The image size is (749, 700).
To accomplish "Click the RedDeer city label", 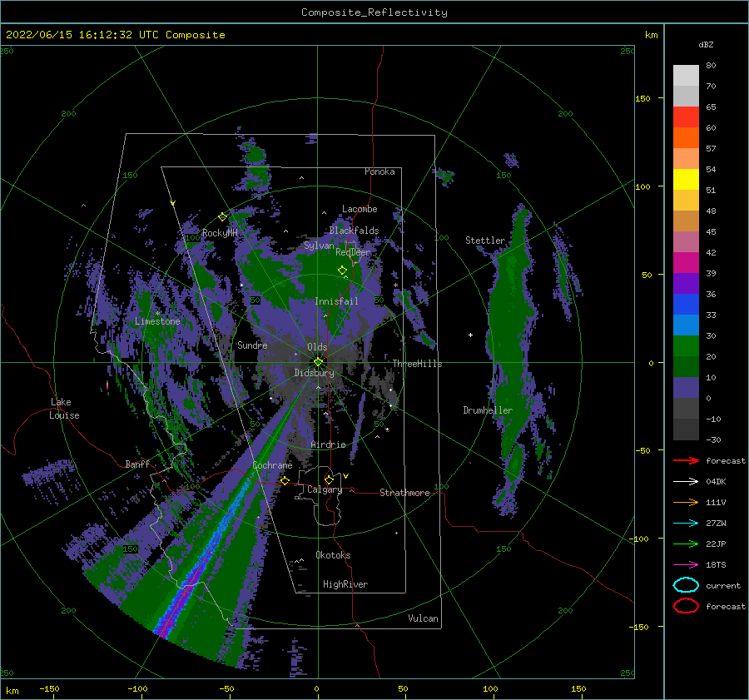I will 353,252.
